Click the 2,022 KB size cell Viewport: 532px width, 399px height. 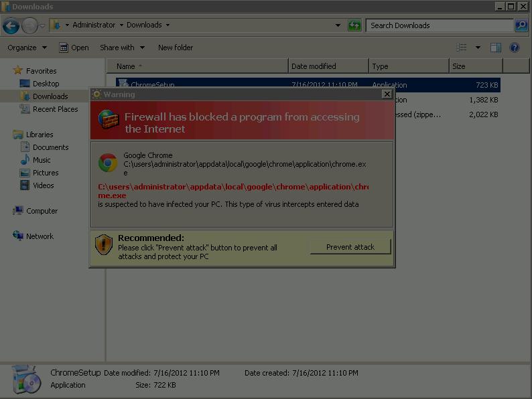(x=484, y=114)
